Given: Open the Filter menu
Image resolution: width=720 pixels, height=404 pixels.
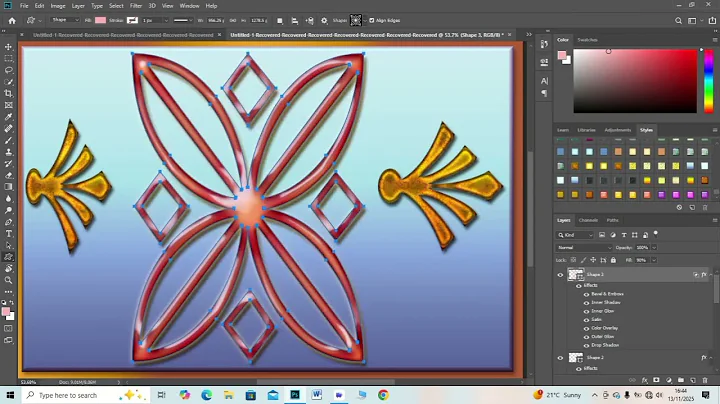Looking at the screenshot, I should click(136, 6).
